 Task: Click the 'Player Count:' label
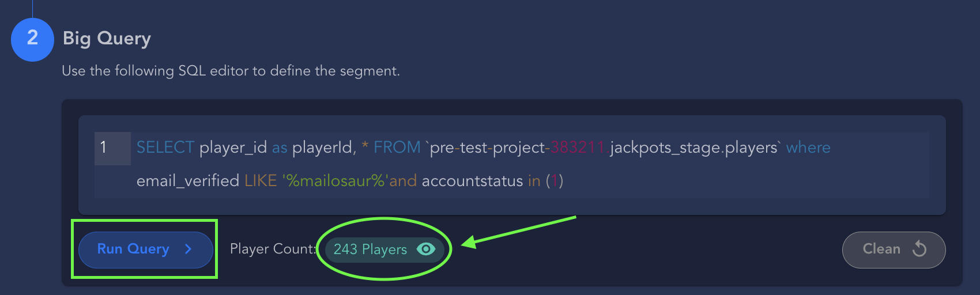pyautogui.click(x=273, y=249)
